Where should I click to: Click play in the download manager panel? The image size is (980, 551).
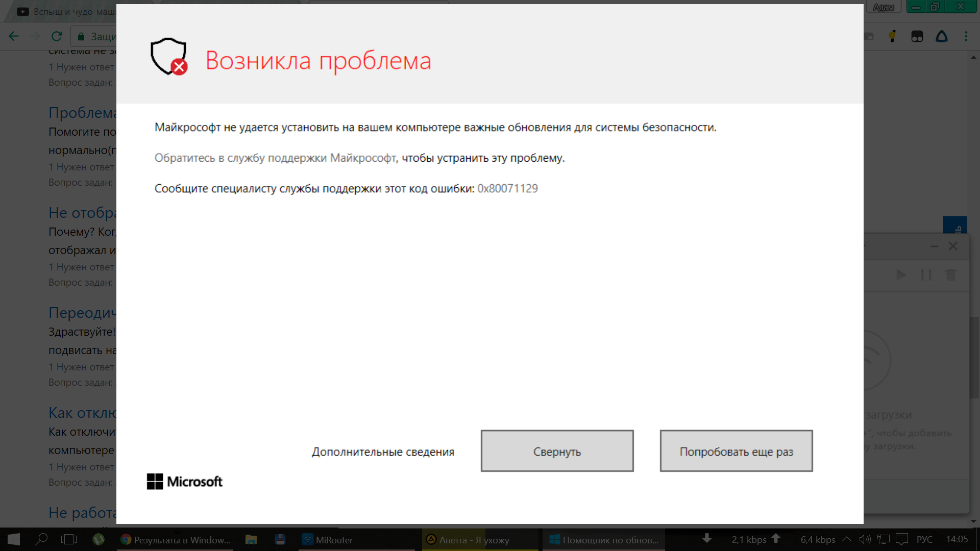(x=901, y=275)
